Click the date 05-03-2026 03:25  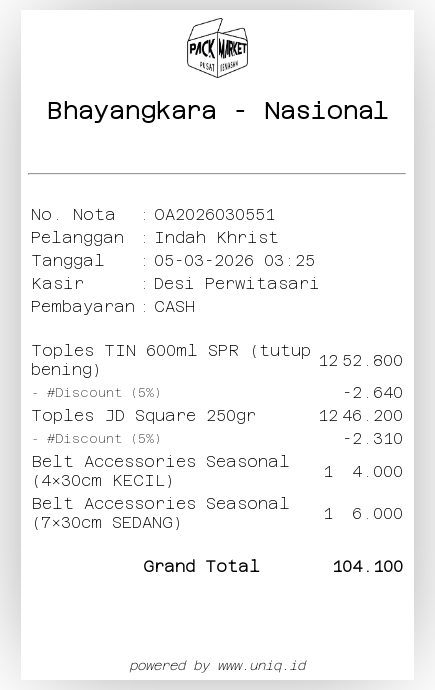click(x=234, y=261)
